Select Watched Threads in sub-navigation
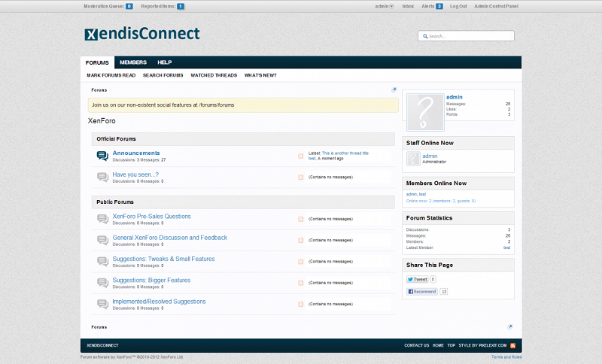Screen dimensions: 602x364 pyautogui.click(x=214, y=75)
